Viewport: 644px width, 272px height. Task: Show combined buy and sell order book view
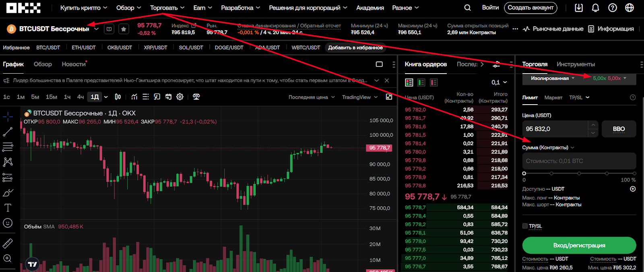coord(409,82)
